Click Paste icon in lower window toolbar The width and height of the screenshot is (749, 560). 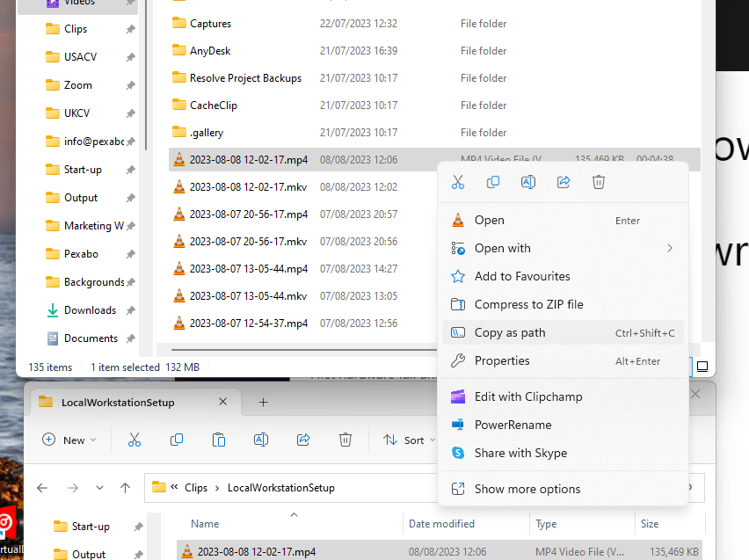219,440
